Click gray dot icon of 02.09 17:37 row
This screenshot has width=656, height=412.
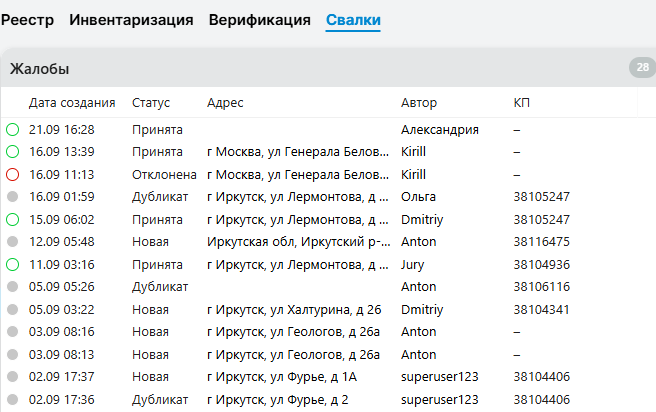(12, 377)
